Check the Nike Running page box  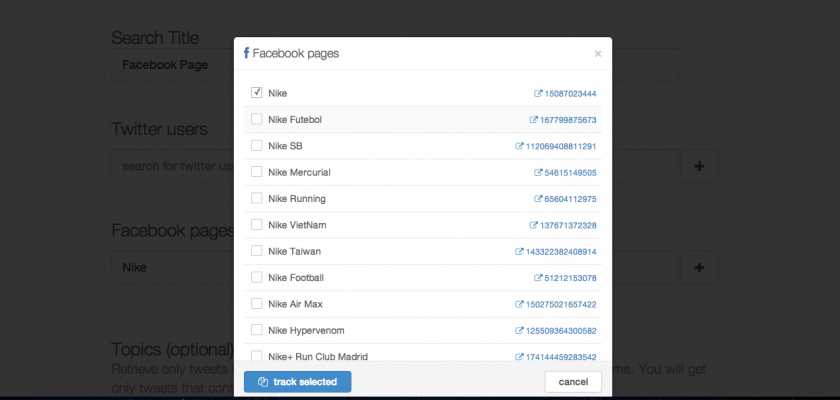257,198
